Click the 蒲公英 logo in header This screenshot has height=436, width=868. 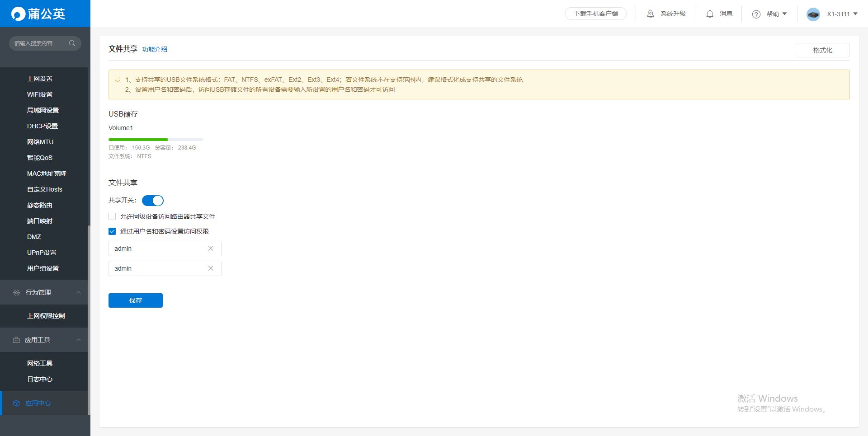[x=38, y=14]
